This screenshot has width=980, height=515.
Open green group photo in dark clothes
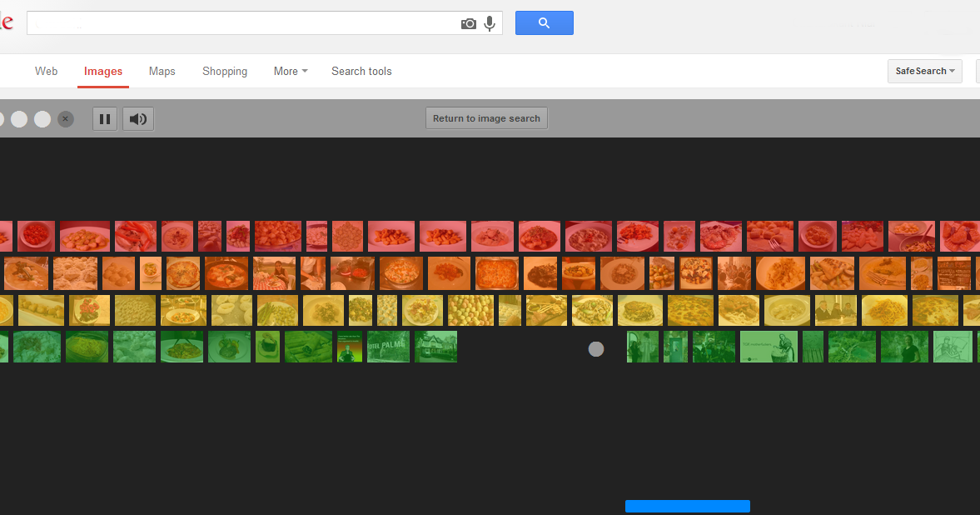point(714,347)
